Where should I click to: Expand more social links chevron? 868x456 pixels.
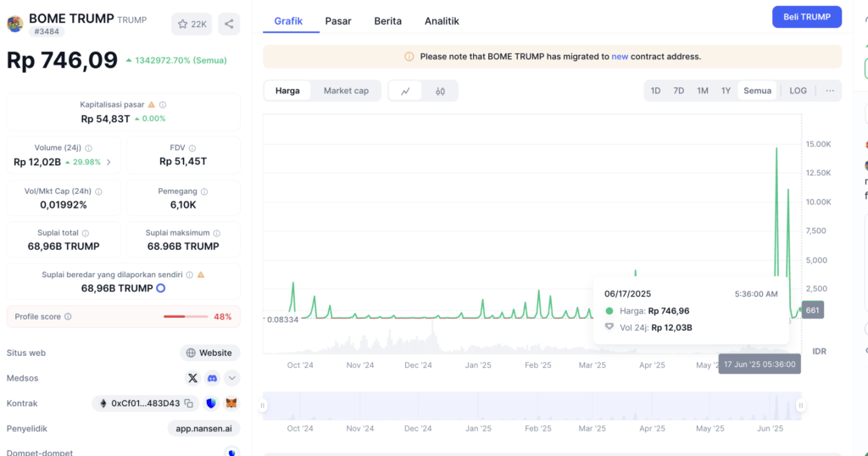click(232, 379)
